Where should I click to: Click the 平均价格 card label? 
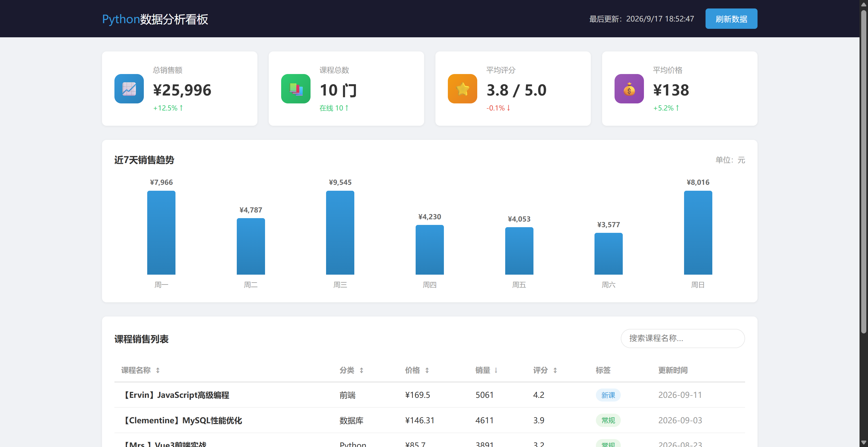pos(667,70)
